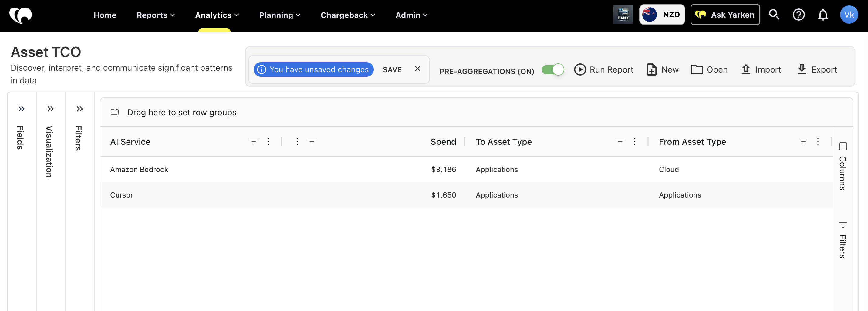Image resolution: width=868 pixels, height=311 pixels.
Task: Open the Visualization side tab label
Action: [49, 152]
